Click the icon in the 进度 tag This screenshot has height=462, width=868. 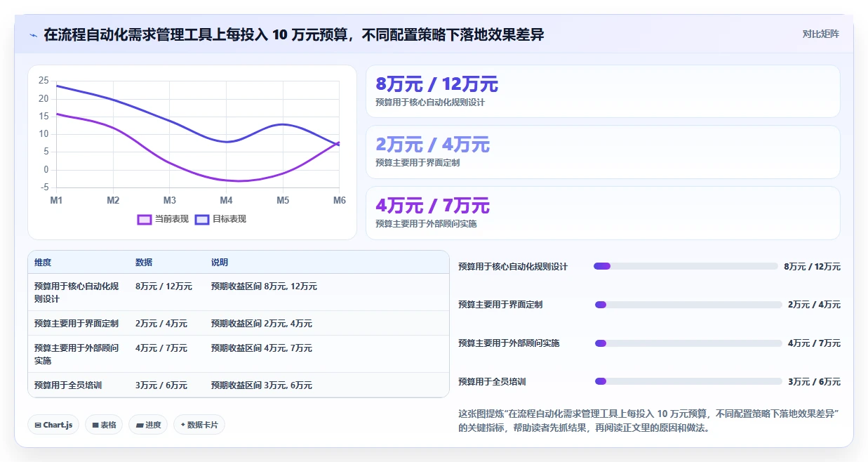pyautogui.click(x=139, y=425)
